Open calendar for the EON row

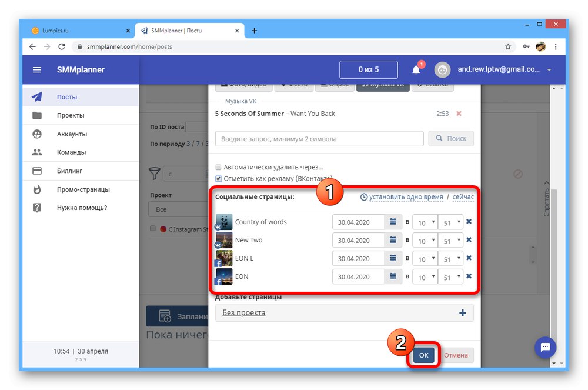[x=393, y=276]
